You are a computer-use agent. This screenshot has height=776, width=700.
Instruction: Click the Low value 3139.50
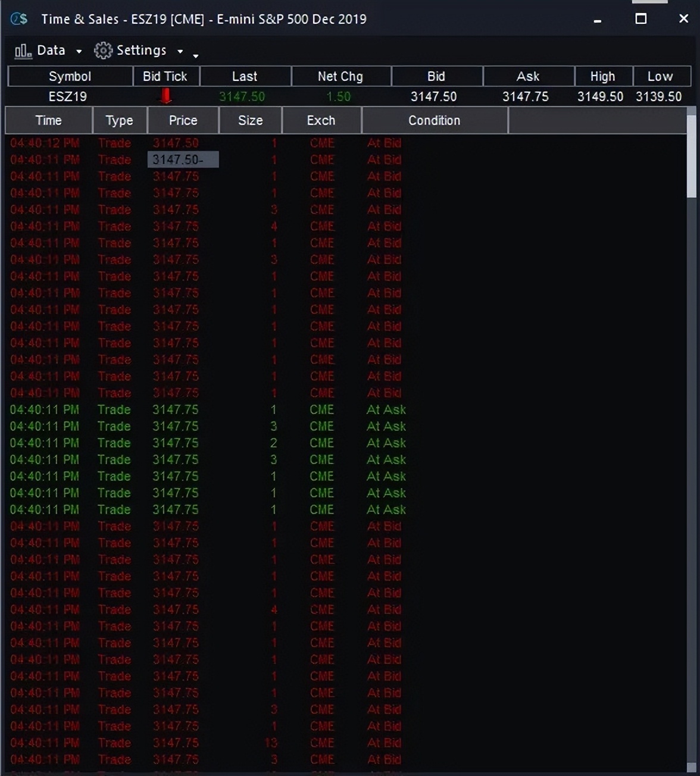point(658,96)
